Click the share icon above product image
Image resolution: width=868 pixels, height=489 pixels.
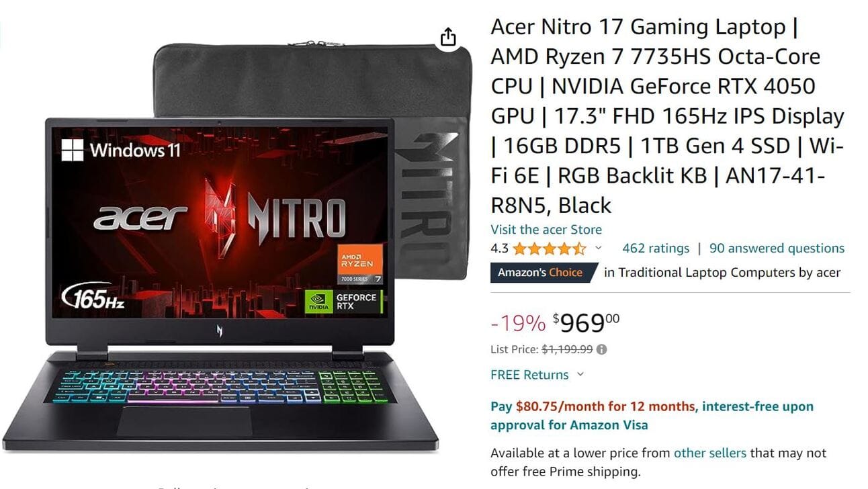[x=448, y=37]
